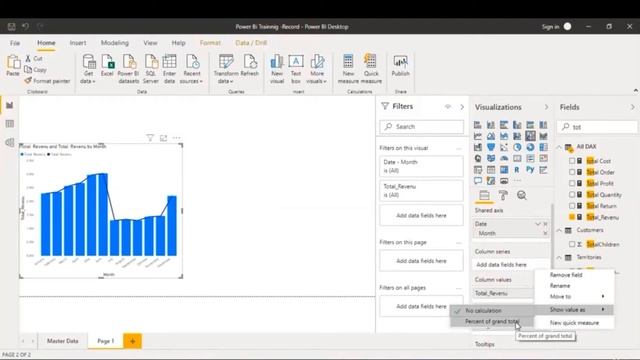This screenshot has height=360, width=640.
Task: Click the Refresh queries icon
Action: tap(249, 62)
